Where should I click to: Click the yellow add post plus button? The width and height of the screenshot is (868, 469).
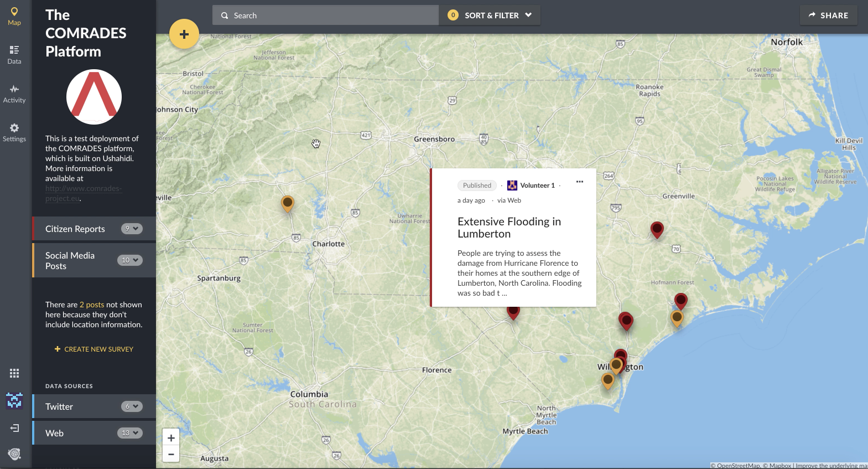coord(184,34)
